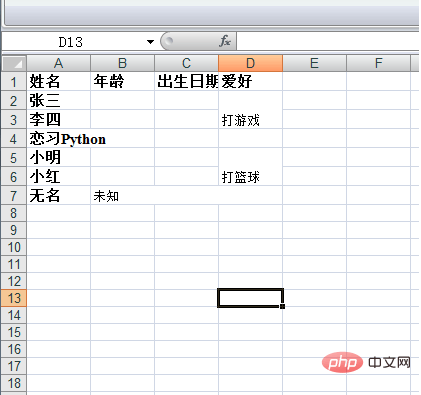Select column F header

tap(378, 63)
